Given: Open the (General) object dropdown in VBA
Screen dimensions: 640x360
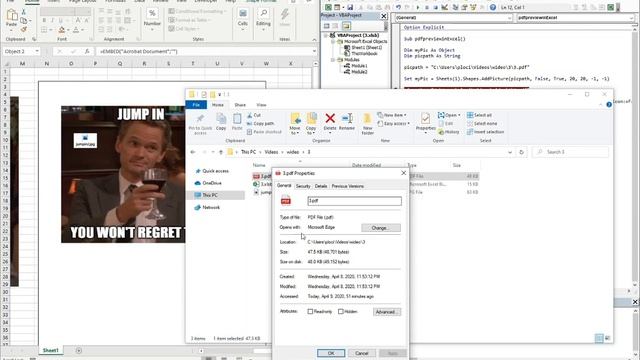Looking at the screenshot, I should pyautogui.click(x=509, y=18).
